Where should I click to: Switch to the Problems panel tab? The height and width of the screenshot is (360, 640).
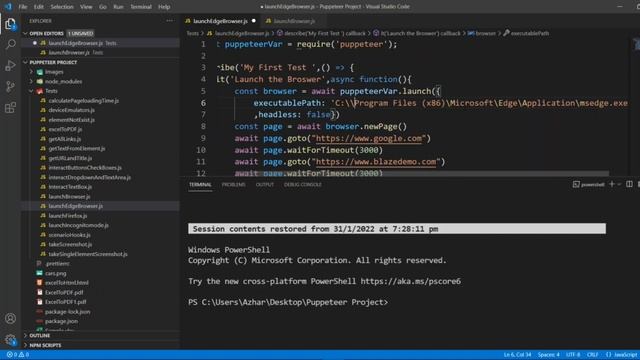point(233,184)
